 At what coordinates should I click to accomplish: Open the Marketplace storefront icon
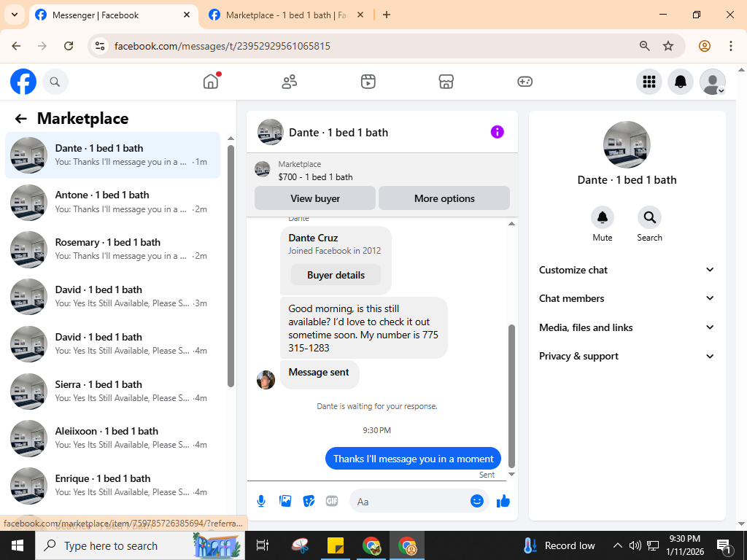(446, 82)
